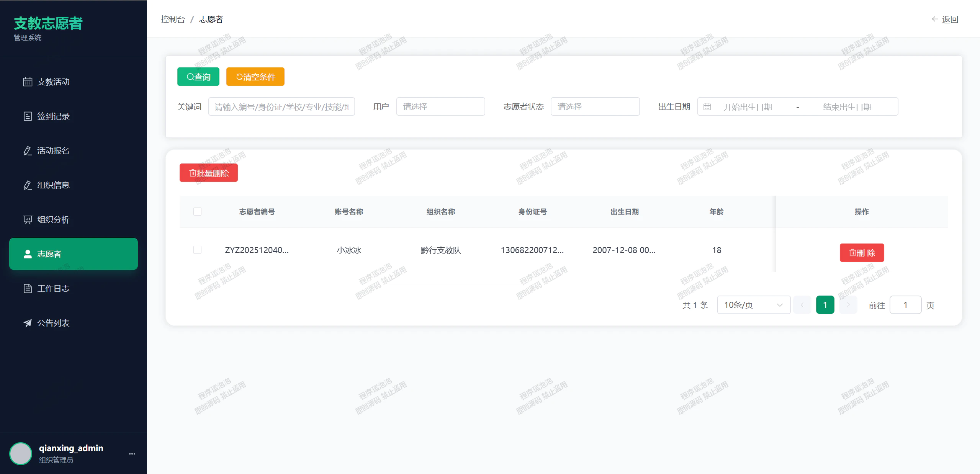Click the 账号名称 column header
Image resolution: width=980 pixels, height=474 pixels.
click(x=349, y=212)
